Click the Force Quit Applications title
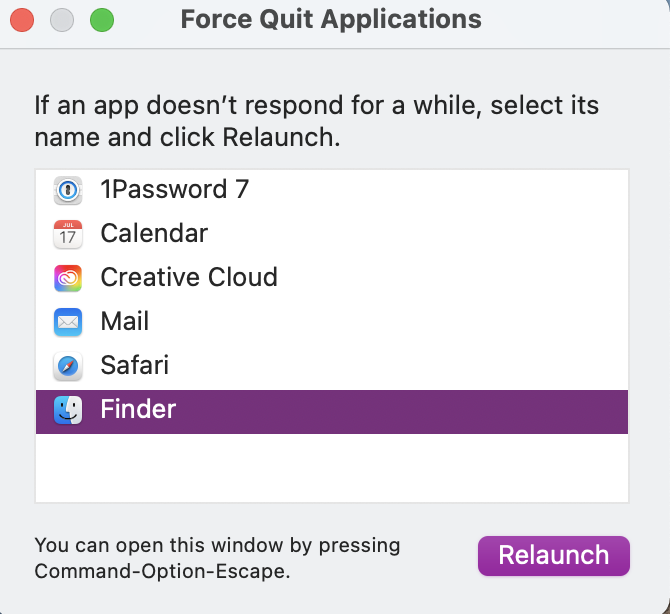 (331, 19)
